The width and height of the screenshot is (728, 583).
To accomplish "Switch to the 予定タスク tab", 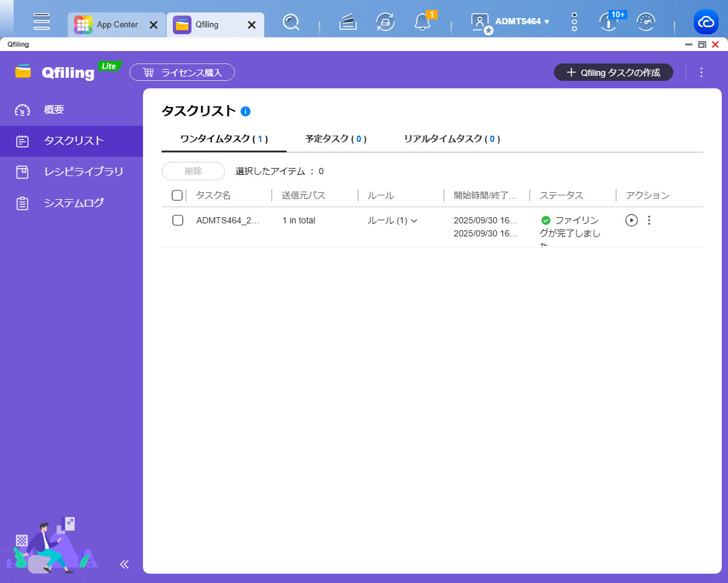I will tap(336, 139).
